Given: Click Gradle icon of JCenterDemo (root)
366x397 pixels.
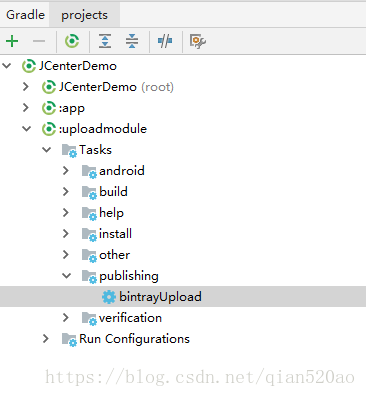Looking at the screenshot, I should coord(49,87).
